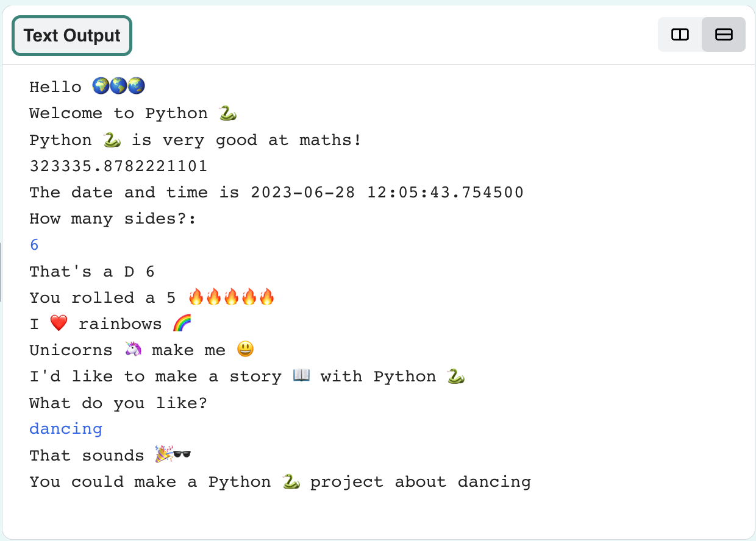The height and width of the screenshot is (541, 756).
Task: Select the vertical split layout icon
Action: point(680,35)
